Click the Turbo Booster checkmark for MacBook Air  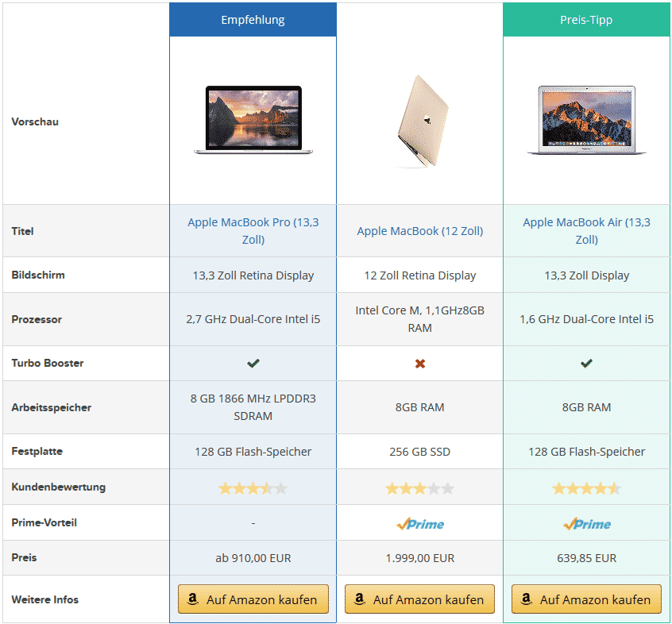coord(587,363)
